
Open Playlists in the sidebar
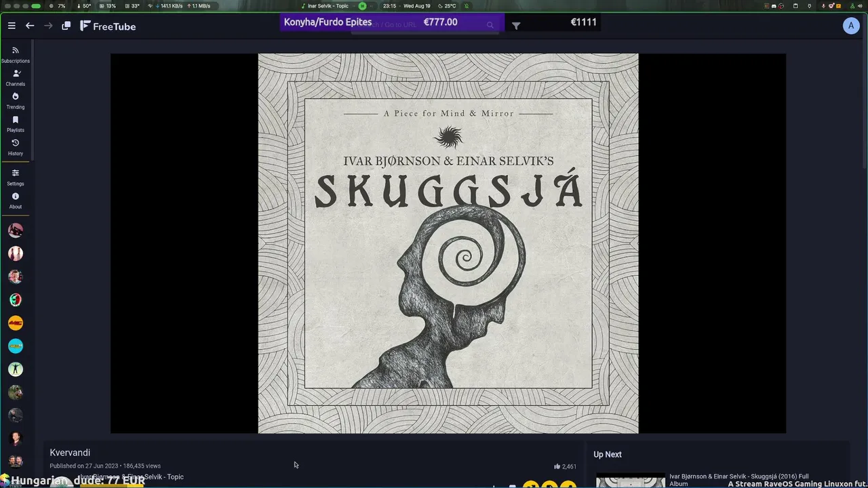(x=16, y=124)
